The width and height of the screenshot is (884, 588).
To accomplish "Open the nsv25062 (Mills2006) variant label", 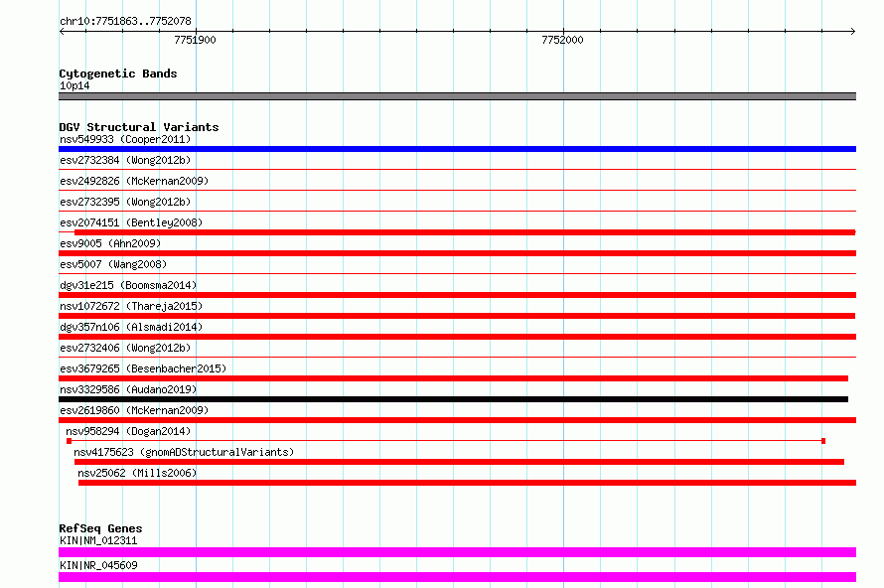I will (137, 473).
